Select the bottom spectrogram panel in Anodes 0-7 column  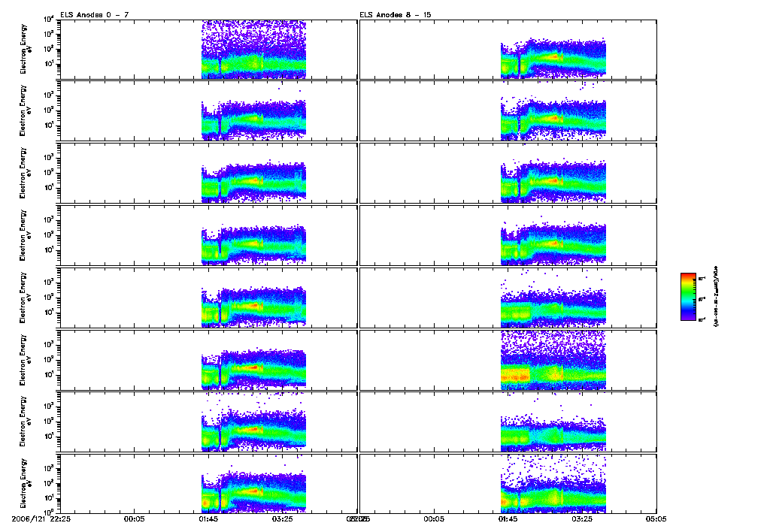pos(208,484)
